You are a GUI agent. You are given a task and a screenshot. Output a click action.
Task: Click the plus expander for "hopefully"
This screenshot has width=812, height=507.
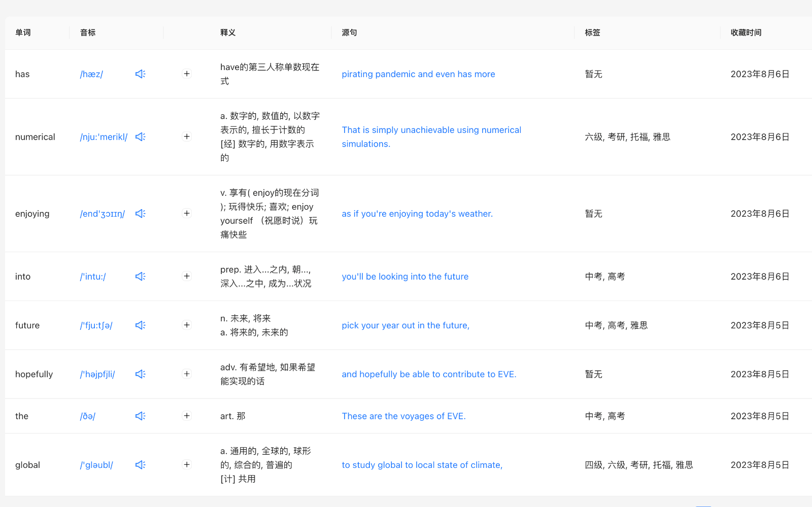point(187,374)
